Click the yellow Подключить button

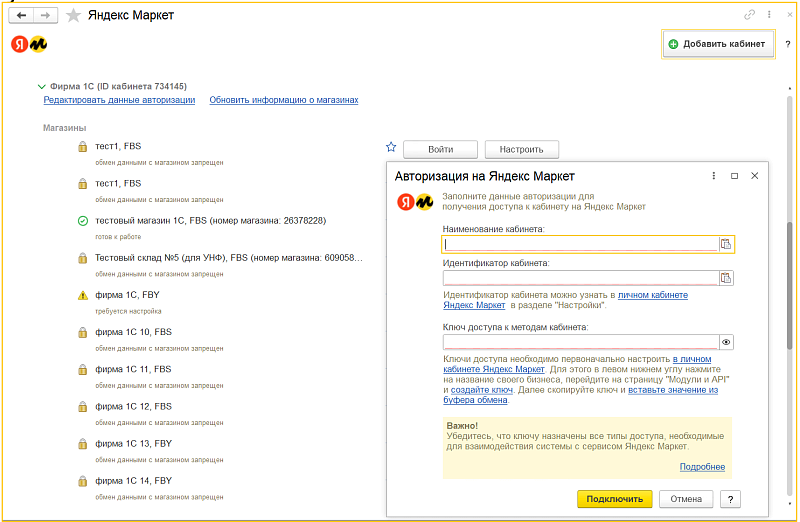(615, 499)
